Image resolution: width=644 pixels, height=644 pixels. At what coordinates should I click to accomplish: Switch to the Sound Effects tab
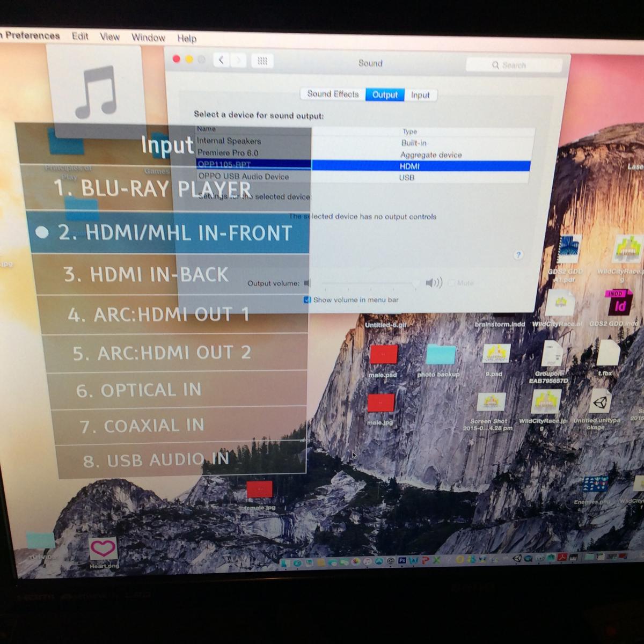click(333, 94)
